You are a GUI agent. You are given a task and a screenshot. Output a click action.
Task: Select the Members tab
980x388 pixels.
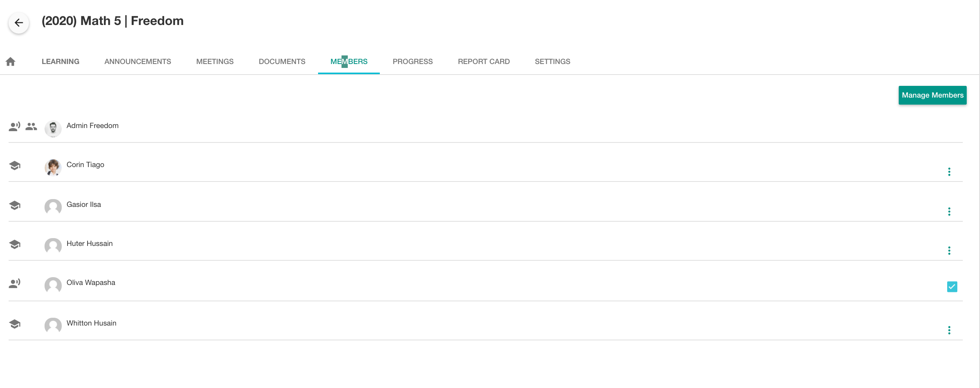(349, 62)
